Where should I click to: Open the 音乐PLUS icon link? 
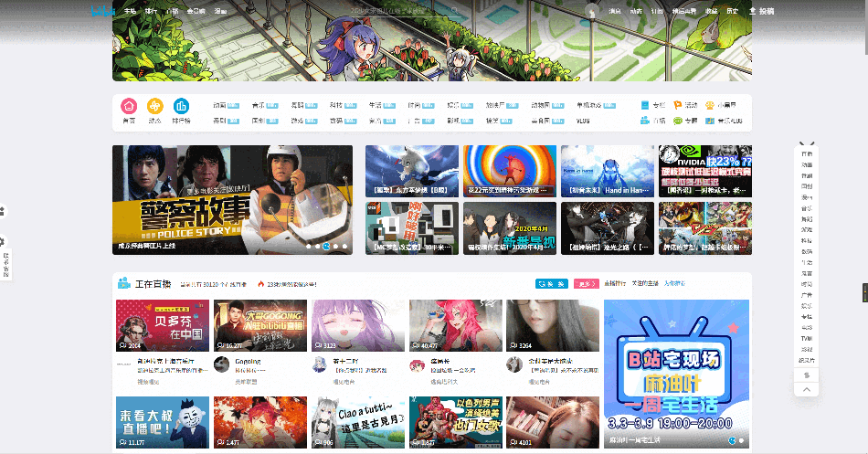[x=710, y=121]
